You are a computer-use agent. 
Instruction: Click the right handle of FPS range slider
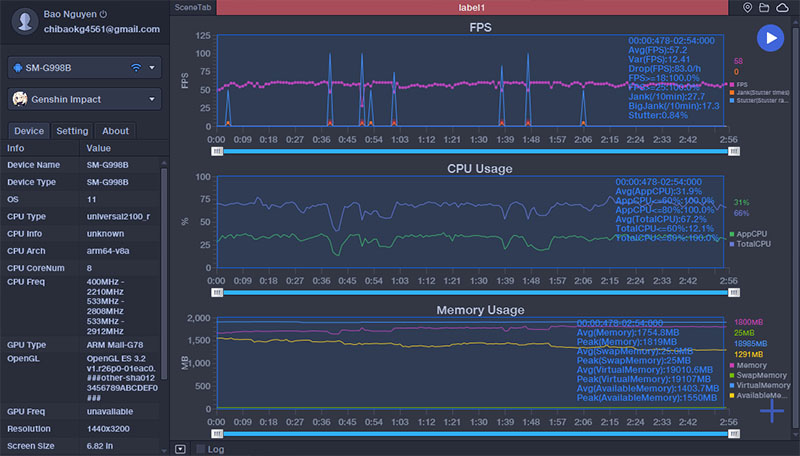click(x=736, y=150)
